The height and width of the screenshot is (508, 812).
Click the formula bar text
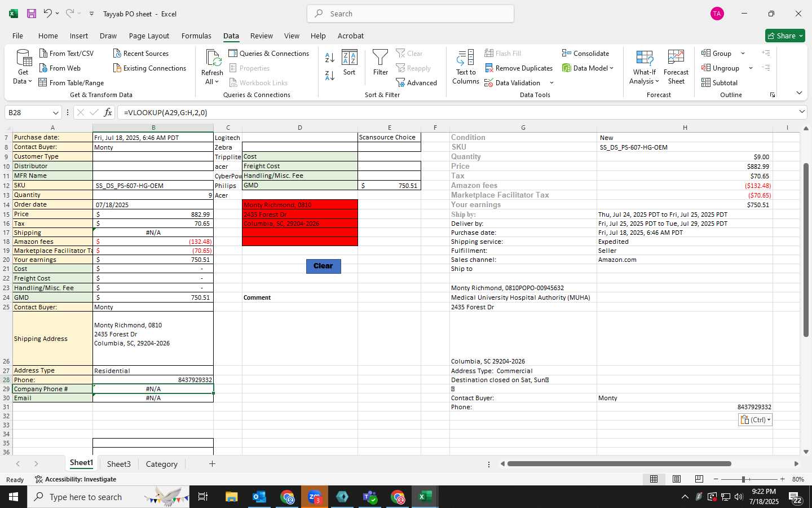[x=166, y=112]
